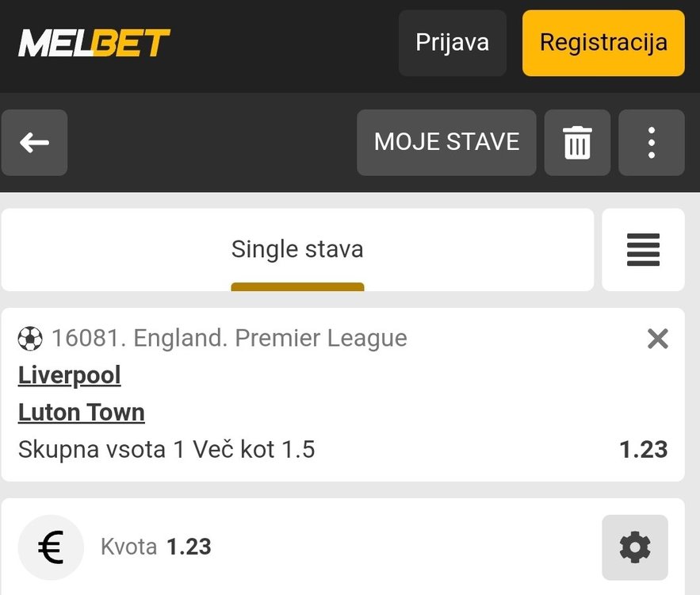Open the Luton Town team link
The width and height of the screenshot is (700, 595).
click(x=82, y=413)
